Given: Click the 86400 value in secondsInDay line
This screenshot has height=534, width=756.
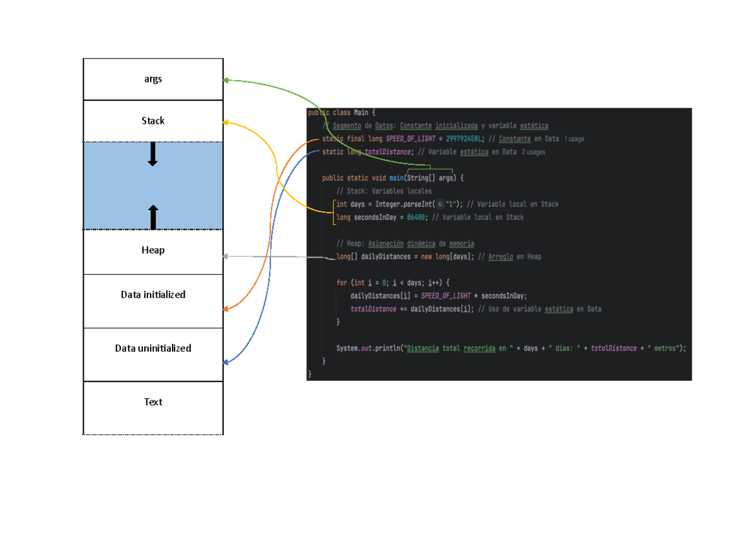Looking at the screenshot, I should pos(415,218).
